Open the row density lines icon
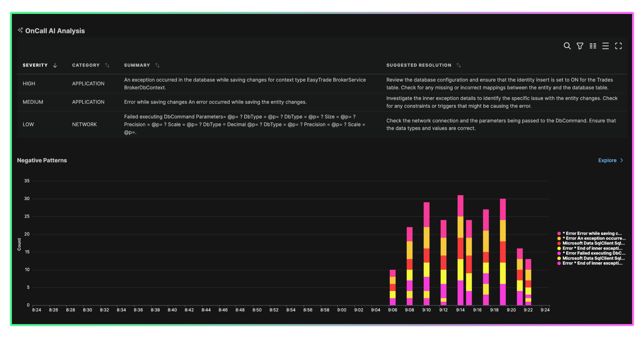Screen dimensions: 644x338 click(605, 46)
